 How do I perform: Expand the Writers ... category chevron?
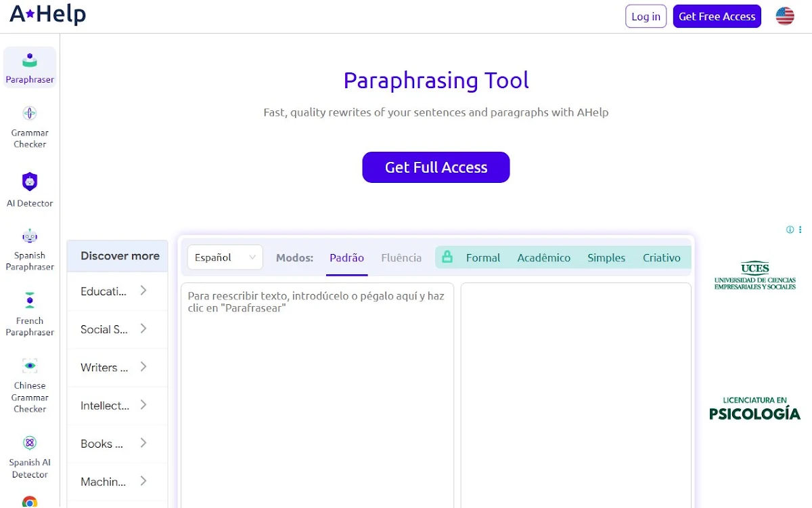pyautogui.click(x=143, y=366)
